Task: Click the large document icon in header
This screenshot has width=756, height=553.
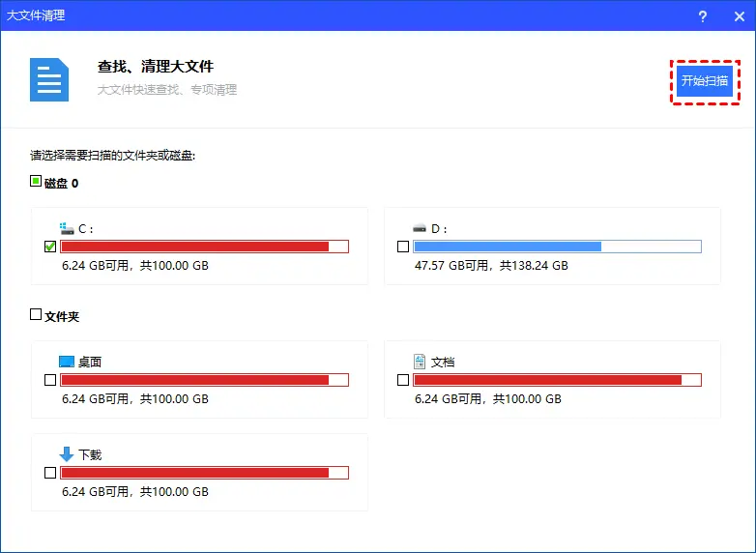Action: (48, 79)
